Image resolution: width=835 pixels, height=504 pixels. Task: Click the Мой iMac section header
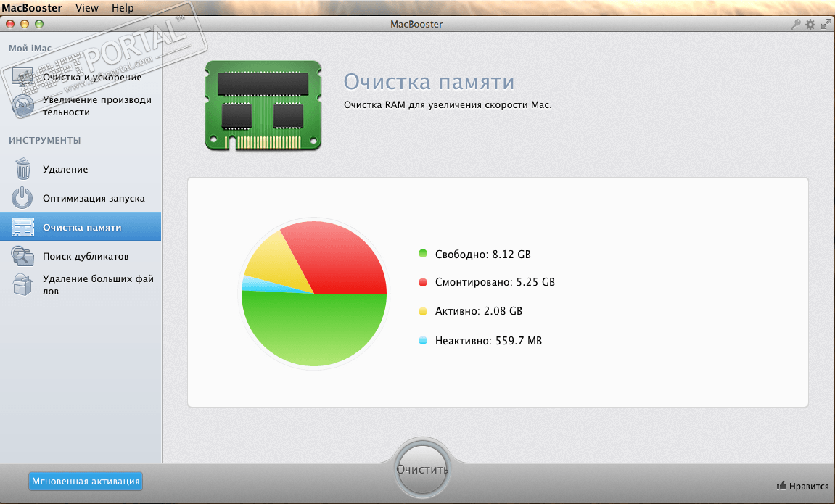(30, 49)
